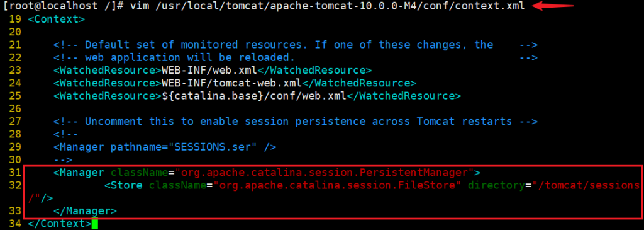Click the opening <Context> tag

(x=57, y=19)
